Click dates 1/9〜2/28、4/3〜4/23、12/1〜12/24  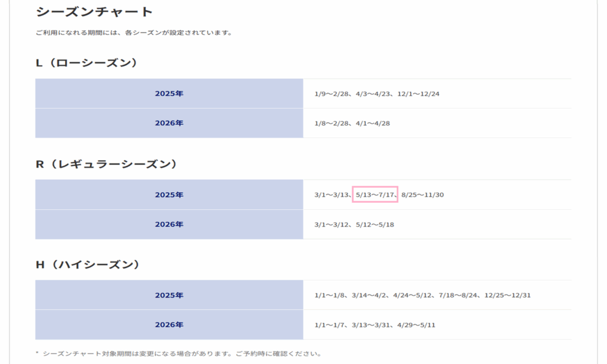point(376,94)
